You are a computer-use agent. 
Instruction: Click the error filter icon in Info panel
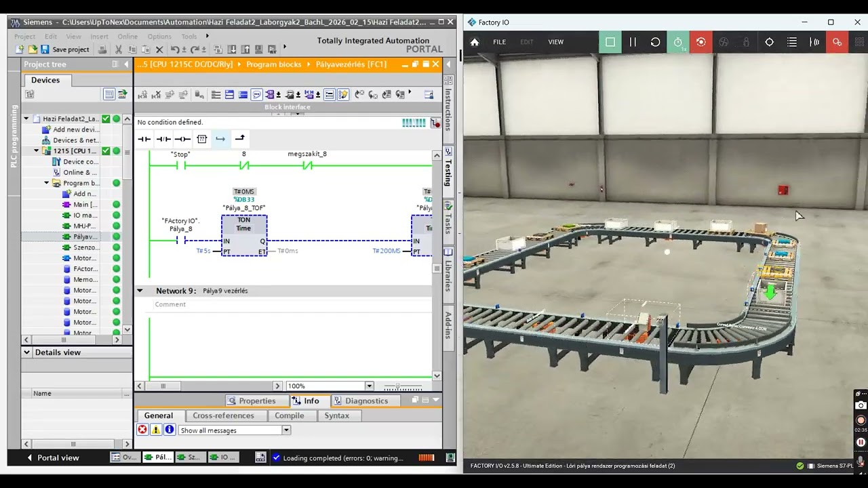[142, 430]
